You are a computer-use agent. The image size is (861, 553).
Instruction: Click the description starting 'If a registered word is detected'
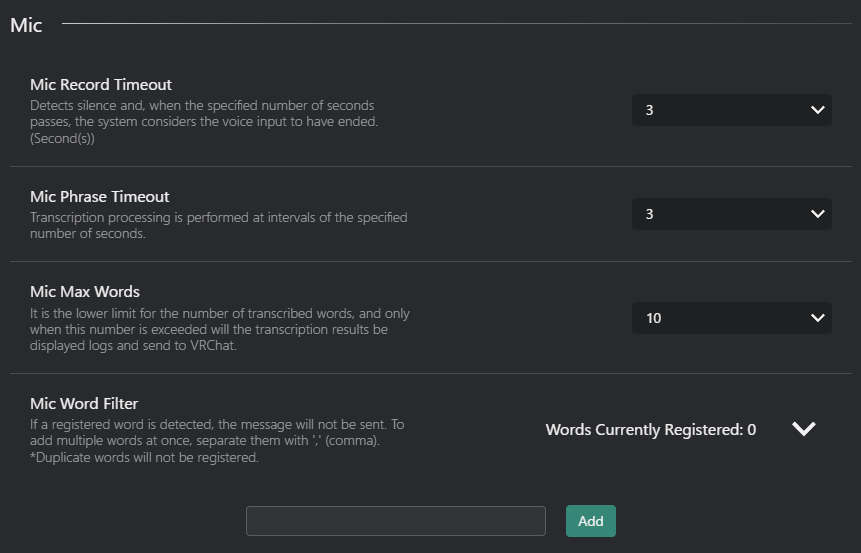point(217,440)
